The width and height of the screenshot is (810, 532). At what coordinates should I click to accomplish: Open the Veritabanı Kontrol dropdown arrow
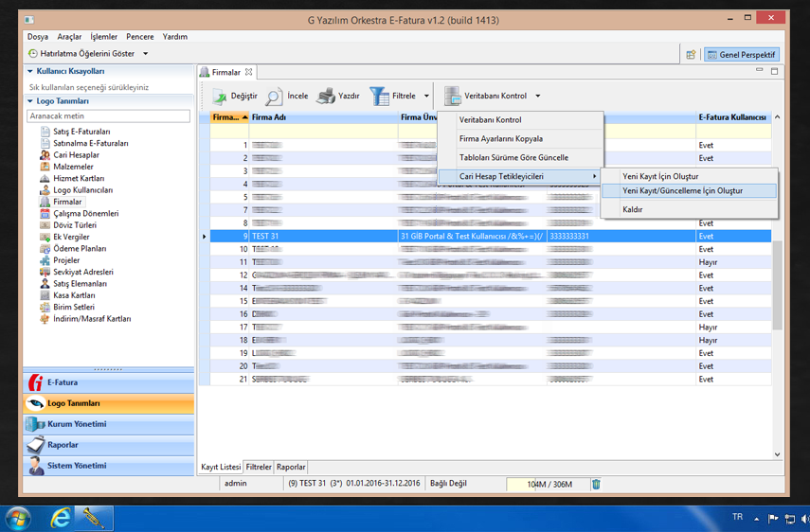point(538,96)
